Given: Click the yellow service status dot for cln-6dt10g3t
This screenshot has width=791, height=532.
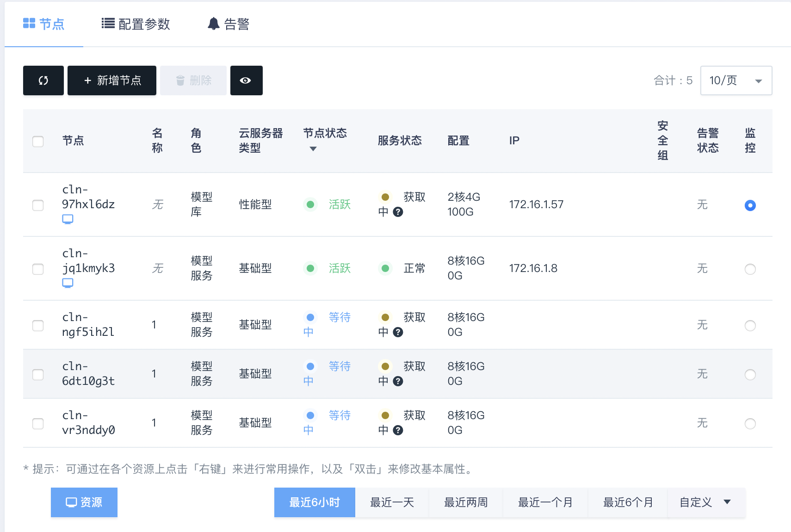Looking at the screenshot, I should (x=385, y=366).
